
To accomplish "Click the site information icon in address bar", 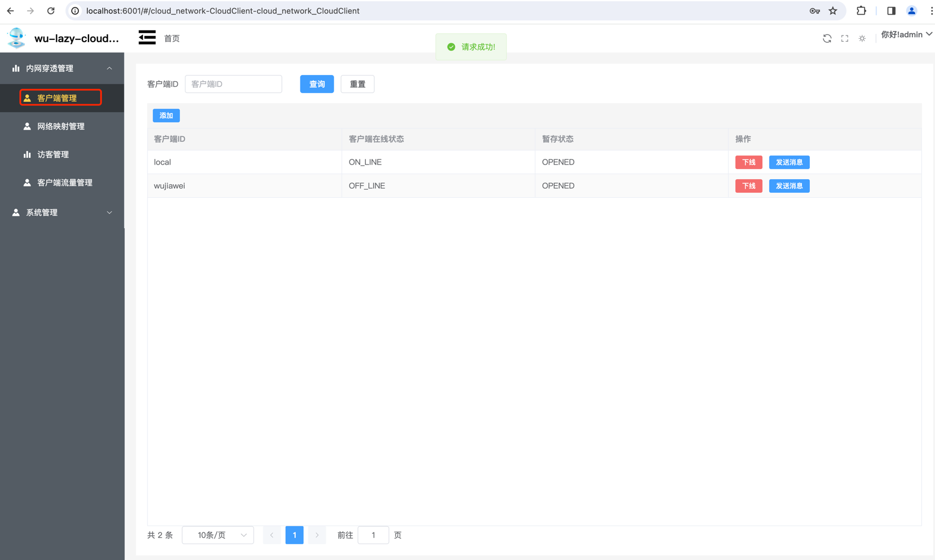I will click(75, 11).
